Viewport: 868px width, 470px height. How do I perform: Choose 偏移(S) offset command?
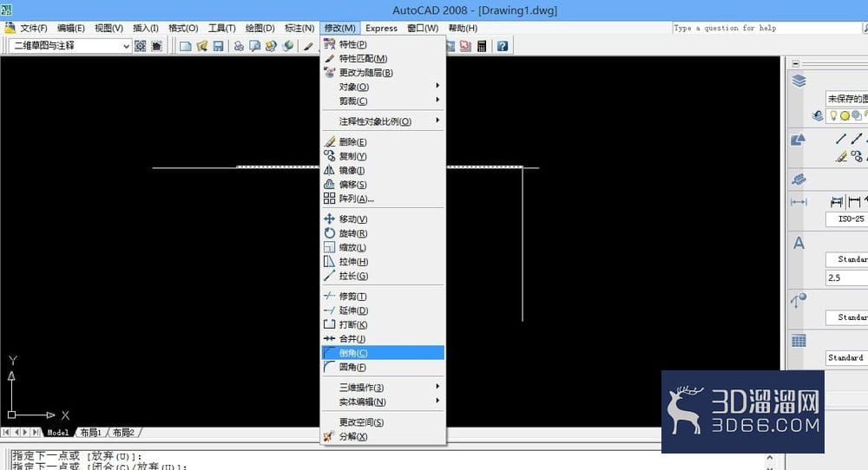pos(383,184)
